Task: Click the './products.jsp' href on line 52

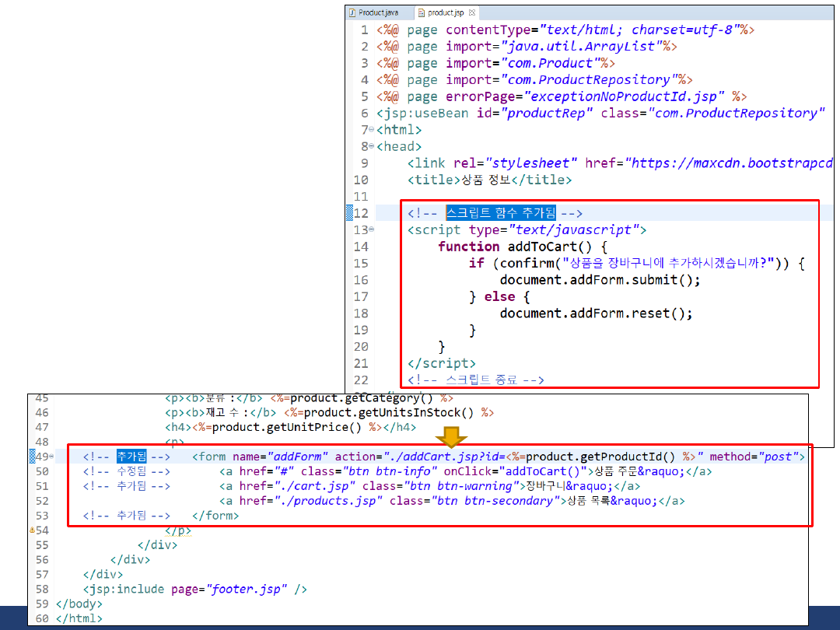Action: pyautogui.click(x=340, y=501)
